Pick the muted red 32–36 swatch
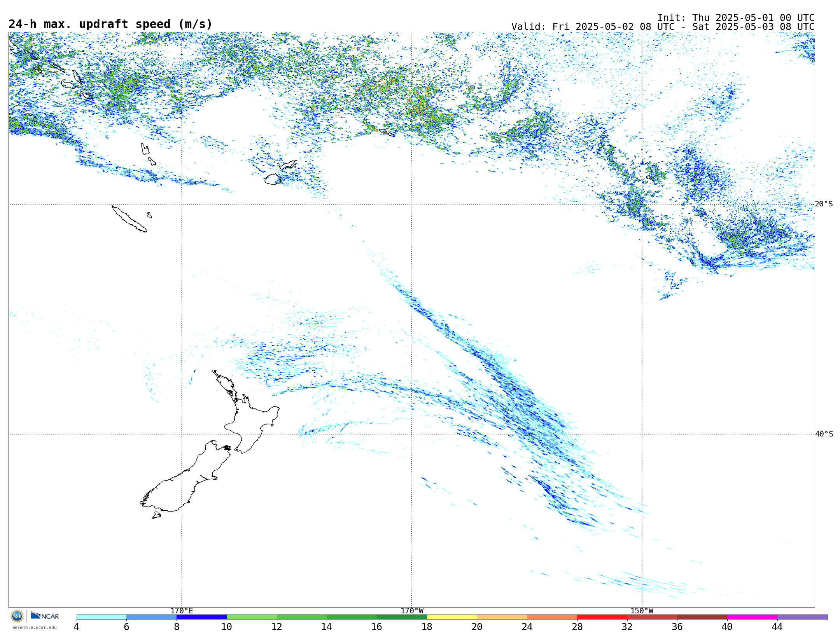Image resolution: width=840 pixels, height=632 pixels. [x=652, y=617]
